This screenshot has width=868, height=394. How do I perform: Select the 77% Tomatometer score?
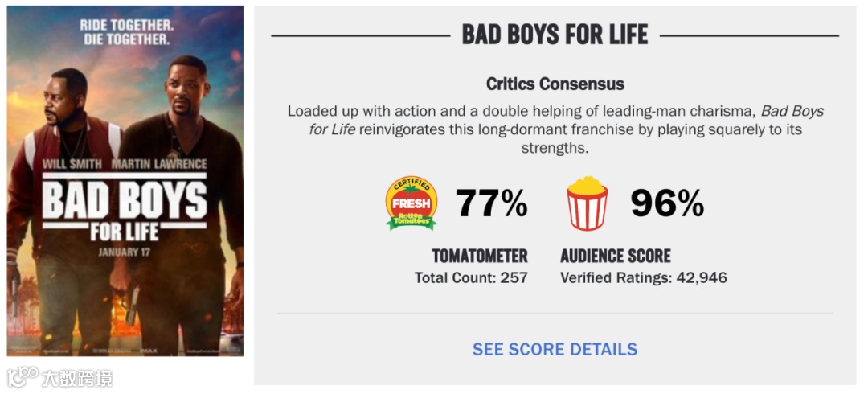492,203
